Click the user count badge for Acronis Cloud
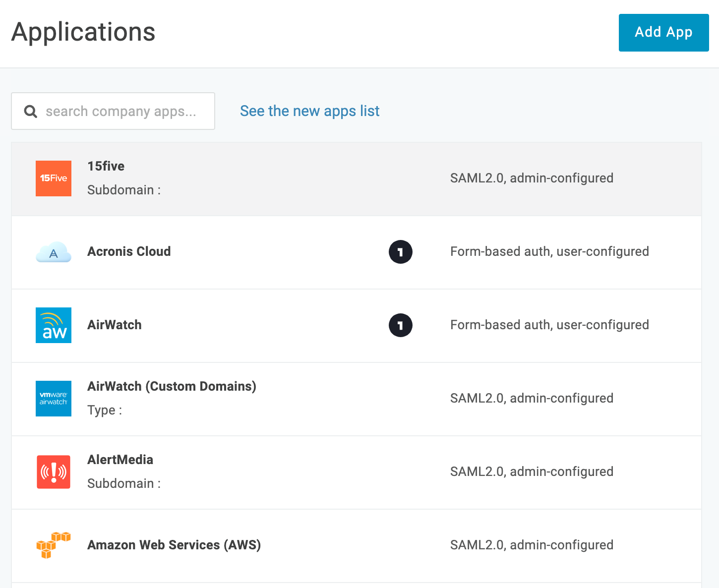The image size is (719, 588). coord(401,252)
